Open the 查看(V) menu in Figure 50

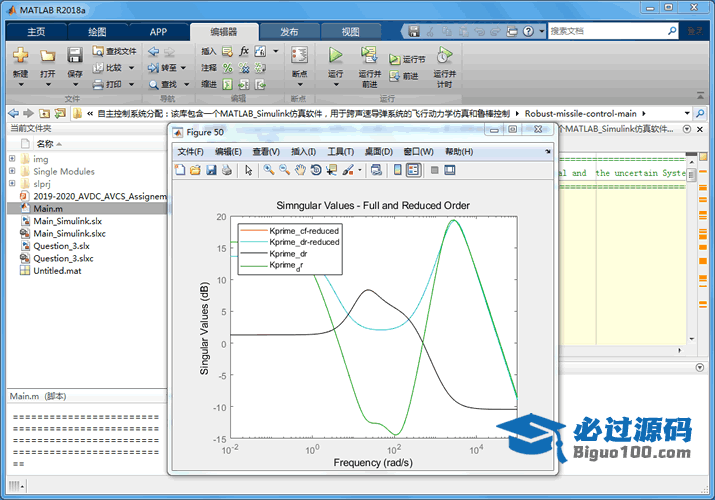(x=266, y=152)
